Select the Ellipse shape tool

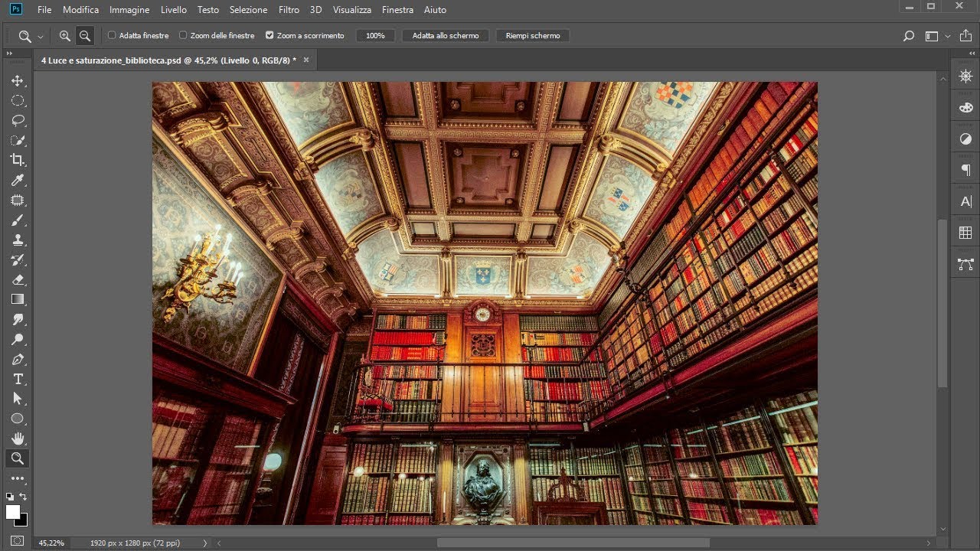click(x=17, y=419)
